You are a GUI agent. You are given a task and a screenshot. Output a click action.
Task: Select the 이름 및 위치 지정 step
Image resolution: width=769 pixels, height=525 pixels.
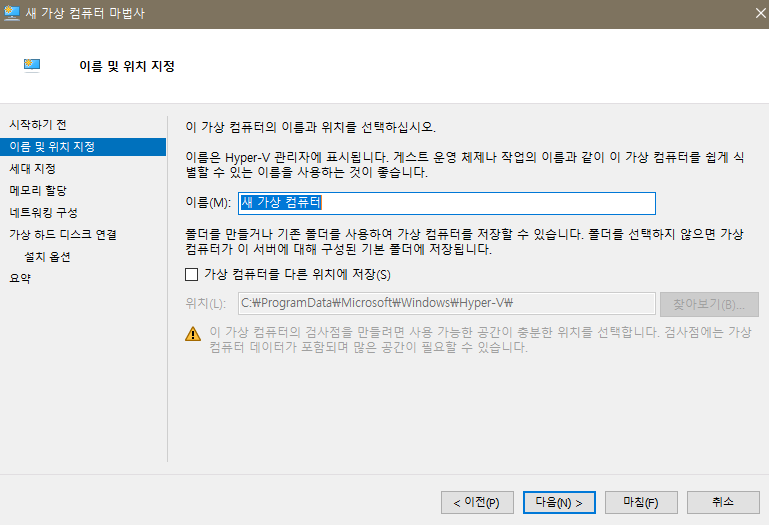point(83,147)
